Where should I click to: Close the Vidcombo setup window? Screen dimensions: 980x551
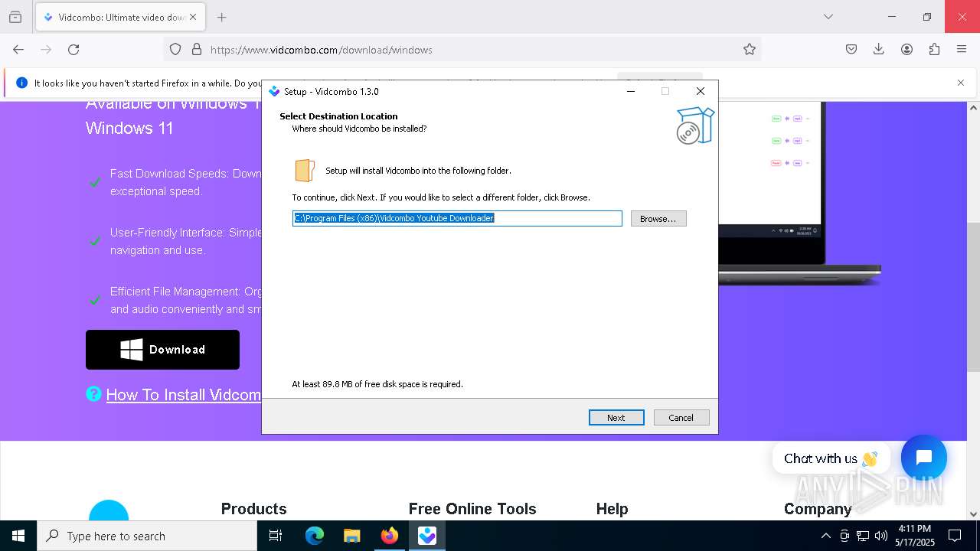coord(700,91)
